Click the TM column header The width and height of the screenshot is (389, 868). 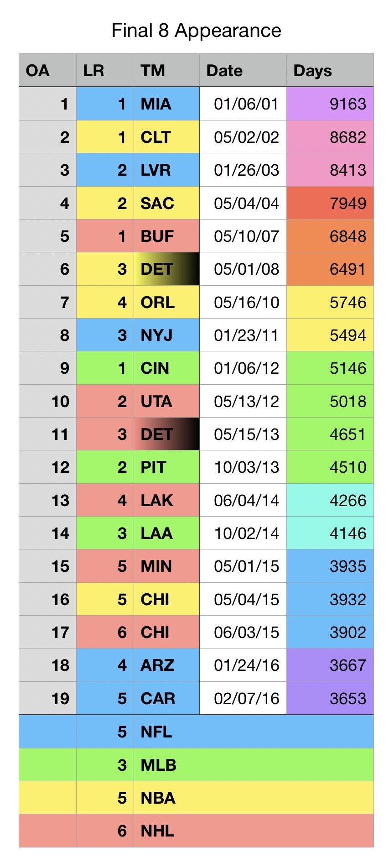(166, 71)
